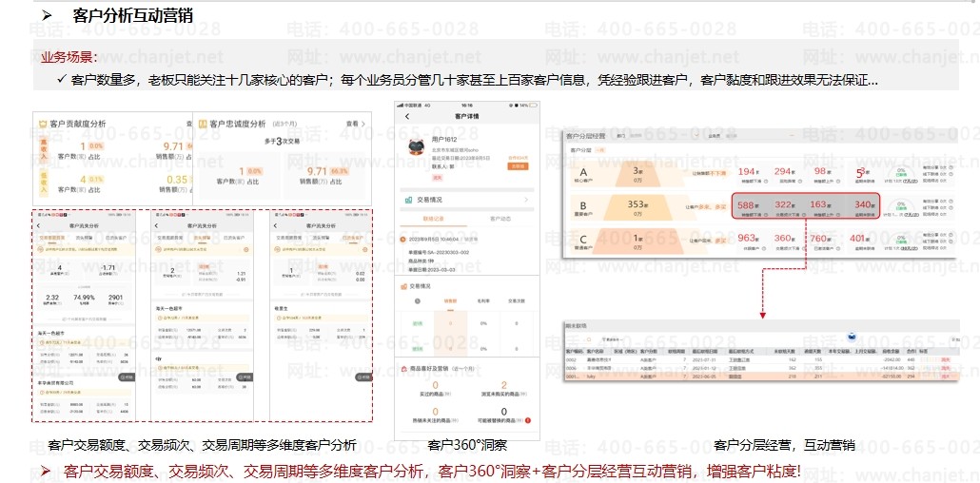
Task: Click the icon beside 客户忠诚度分析 title
Action: tap(203, 124)
